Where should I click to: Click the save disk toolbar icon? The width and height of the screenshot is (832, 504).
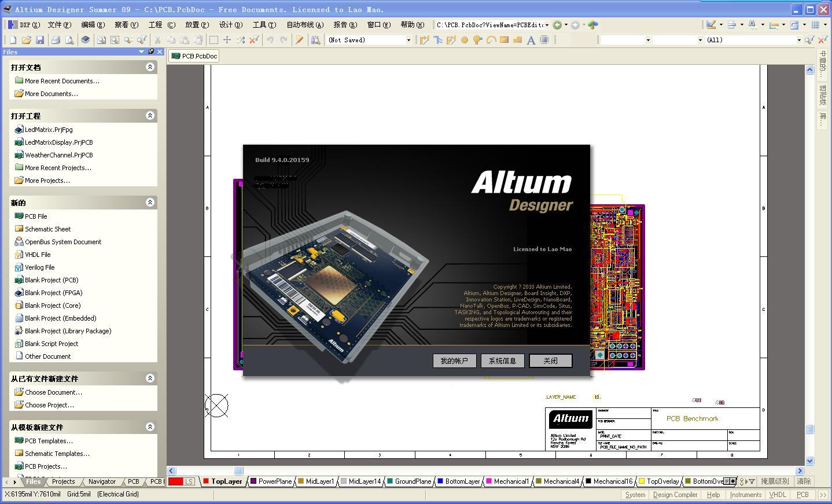tap(40, 40)
